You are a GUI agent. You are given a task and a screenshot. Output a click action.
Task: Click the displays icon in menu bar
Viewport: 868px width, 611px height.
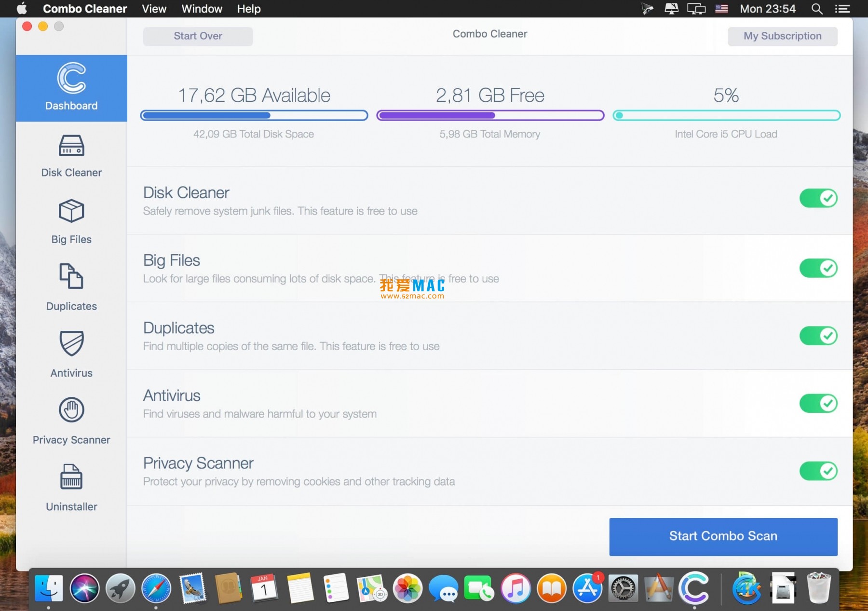696,9
